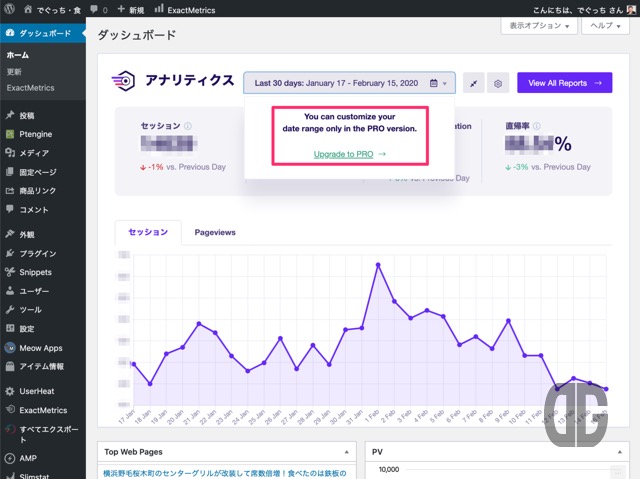Click the 21 Jan data point on chart
The height and width of the screenshot is (479, 640).
199,324
